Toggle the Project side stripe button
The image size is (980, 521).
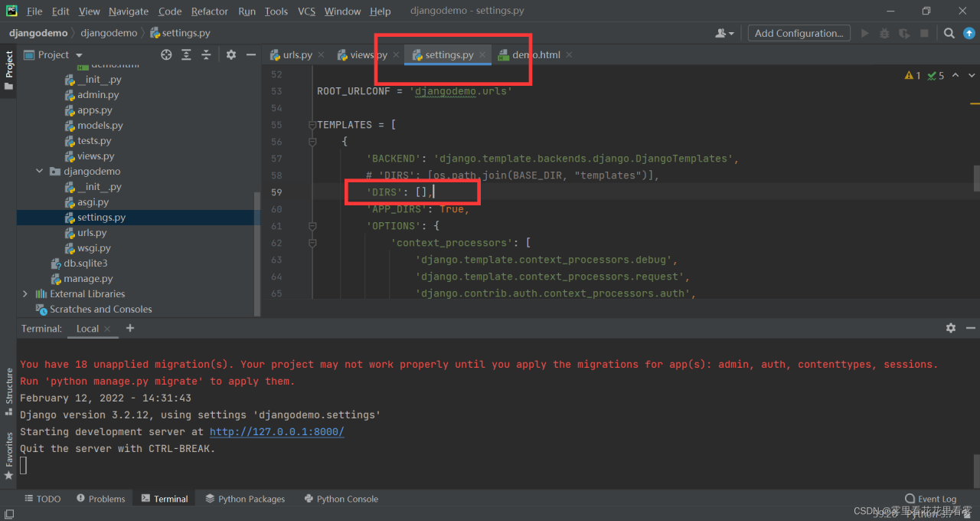pos(8,70)
